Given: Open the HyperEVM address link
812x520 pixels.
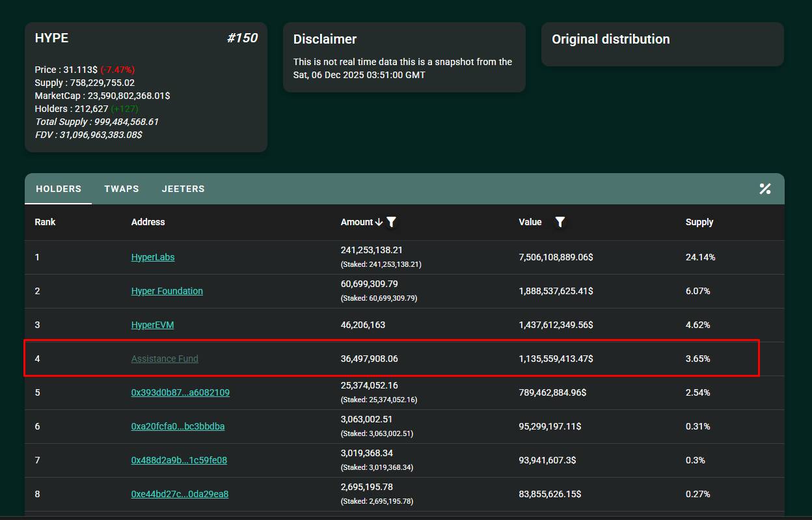Looking at the screenshot, I should 152,325.
